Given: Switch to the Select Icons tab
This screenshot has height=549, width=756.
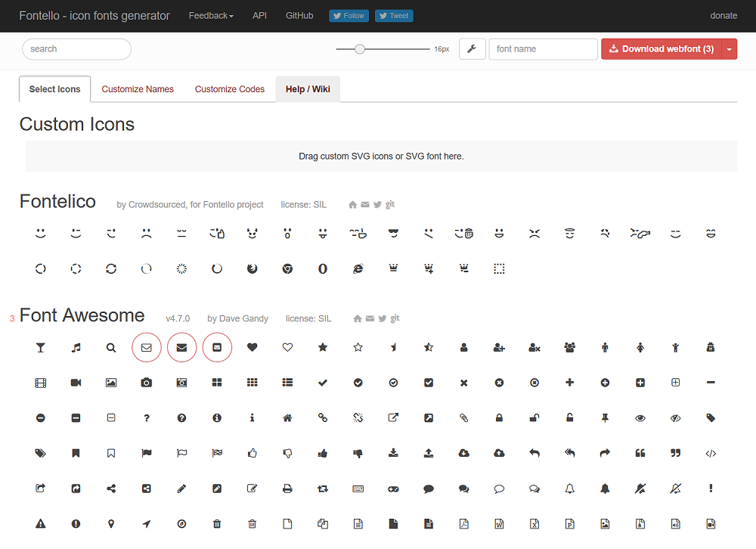Looking at the screenshot, I should click(x=55, y=89).
